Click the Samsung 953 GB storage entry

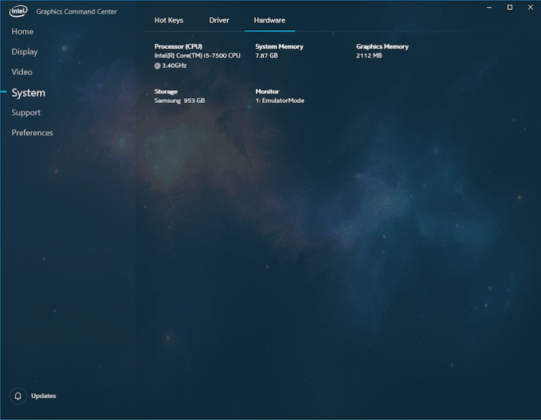pyautogui.click(x=179, y=100)
